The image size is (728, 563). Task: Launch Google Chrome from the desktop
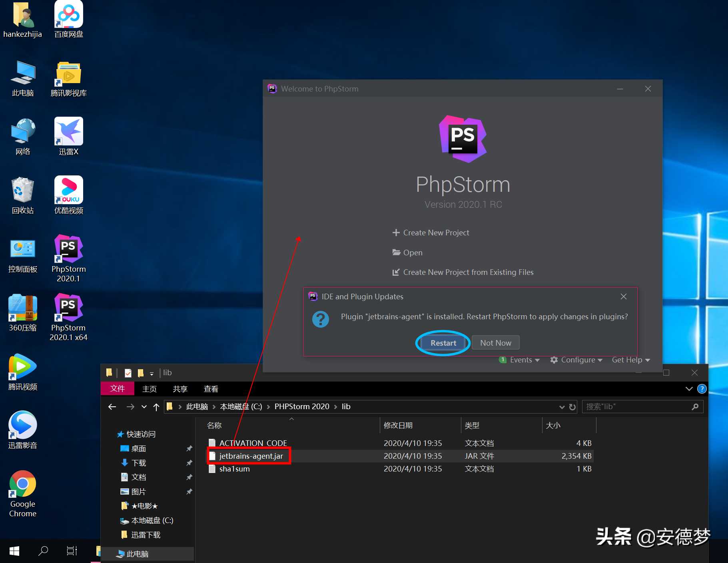tap(23, 494)
